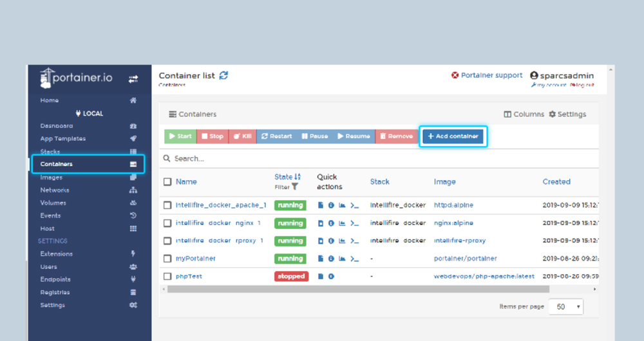Open stats icon for intellifire_docker_nginx_1

[x=342, y=223]
